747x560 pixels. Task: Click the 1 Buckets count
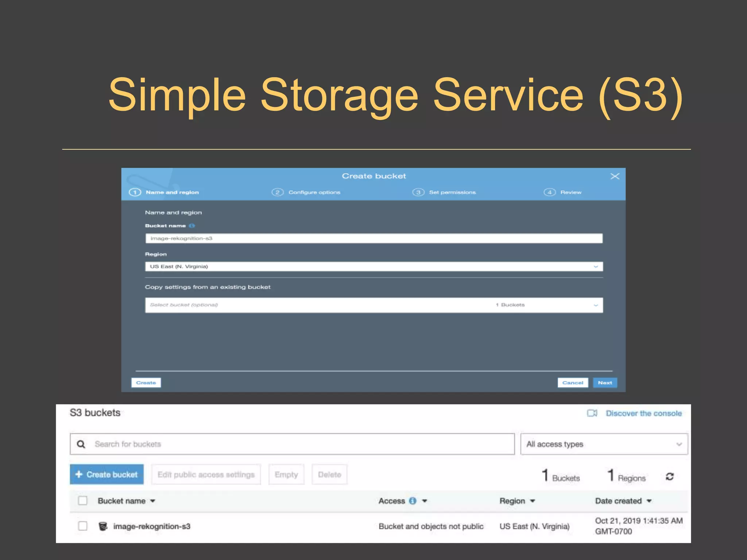561,475
